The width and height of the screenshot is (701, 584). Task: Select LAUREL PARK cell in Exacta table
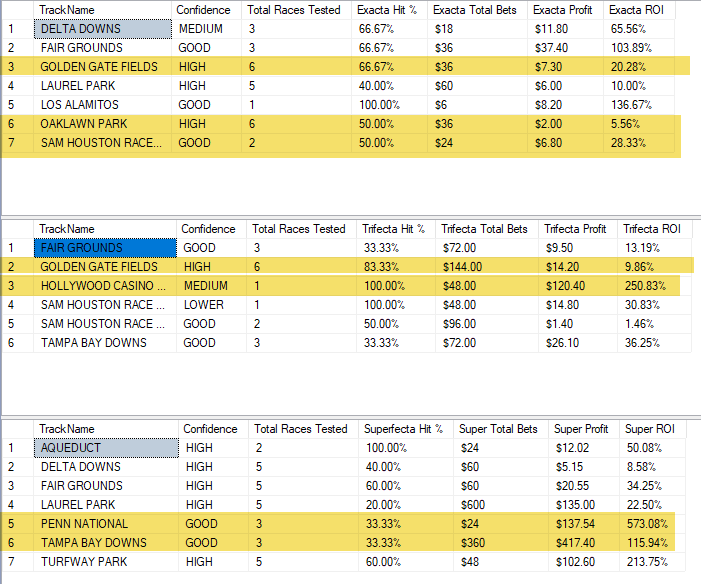(x=103, y=86)
